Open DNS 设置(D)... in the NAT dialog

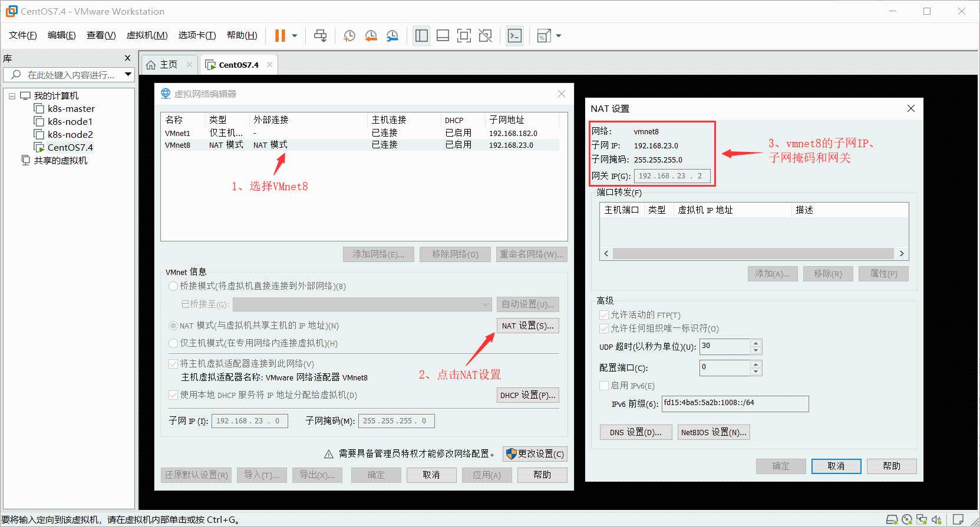[636, 432]
